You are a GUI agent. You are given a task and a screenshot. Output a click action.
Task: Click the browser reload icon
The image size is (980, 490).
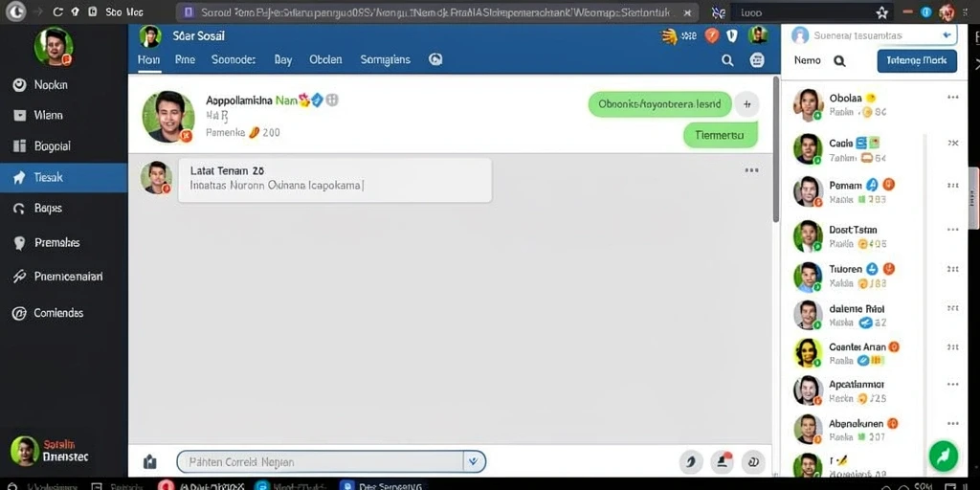point(58,11)
